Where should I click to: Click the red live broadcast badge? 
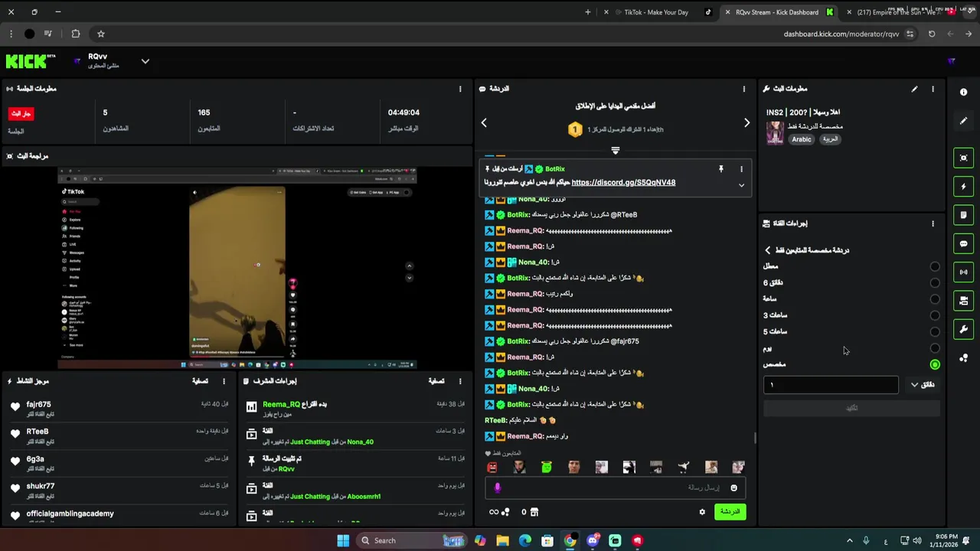21,113
